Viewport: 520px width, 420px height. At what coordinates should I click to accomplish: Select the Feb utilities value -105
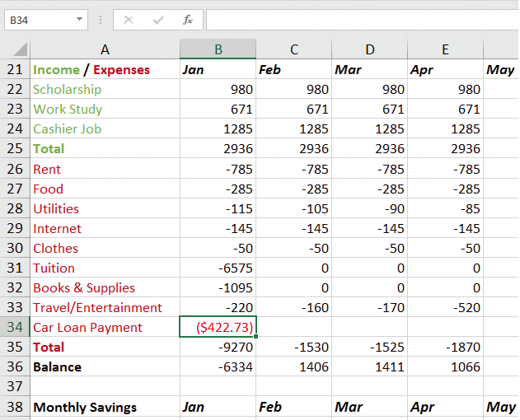[x=294, y=208]
